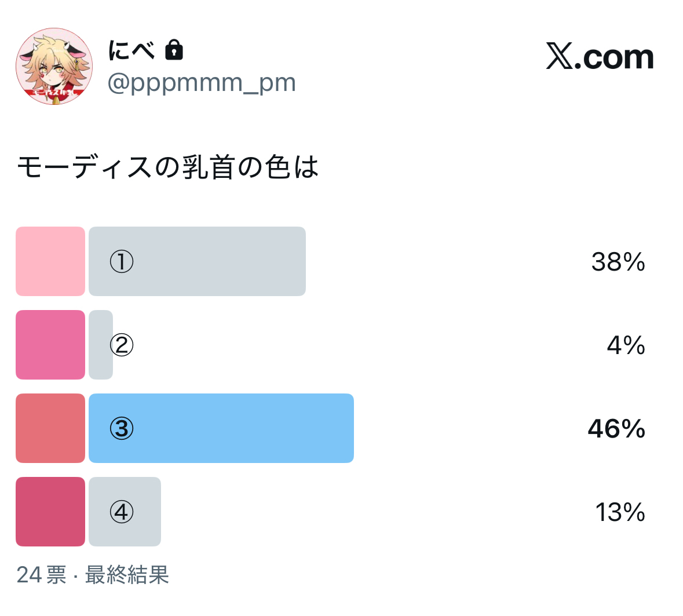Viewport: 683px width, 616px height.
Task: Click the circled ③ winning option label
Action: pos(122,428)
